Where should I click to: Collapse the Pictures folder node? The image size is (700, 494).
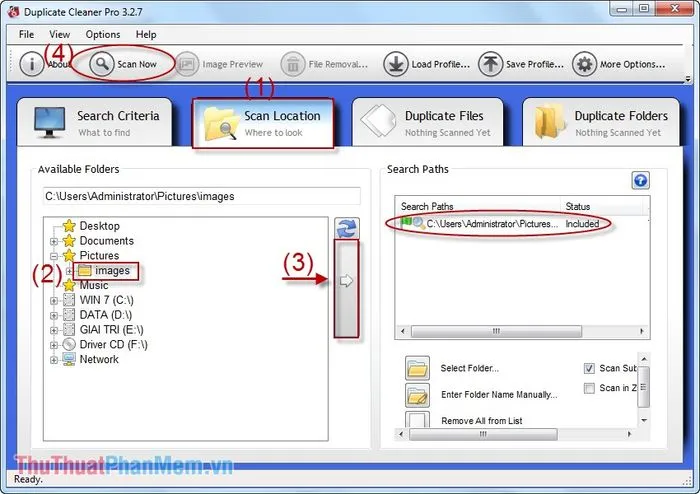tap(53, 256)
